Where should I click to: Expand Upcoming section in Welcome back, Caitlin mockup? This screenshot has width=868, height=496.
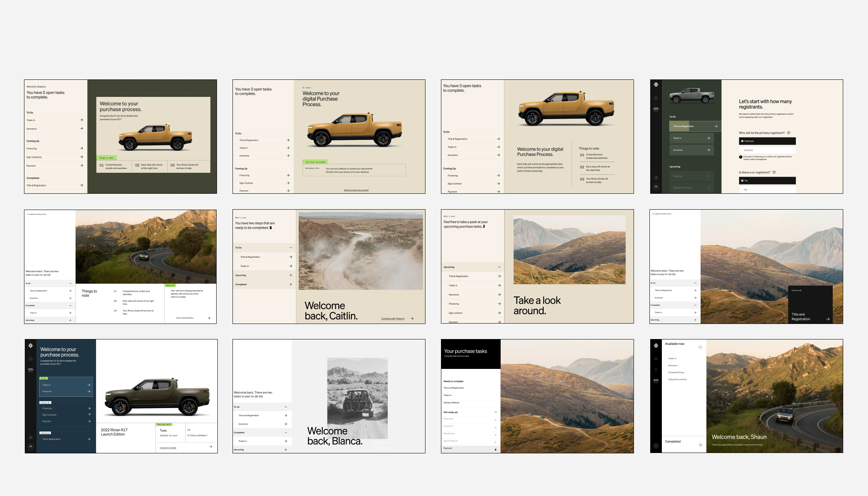(x=291, y=275)
